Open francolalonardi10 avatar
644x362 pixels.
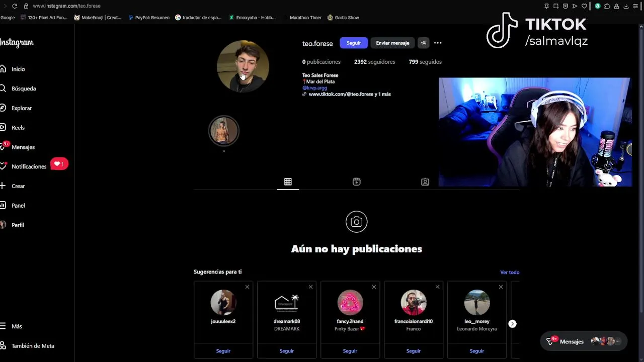click(x=414, y=303)
